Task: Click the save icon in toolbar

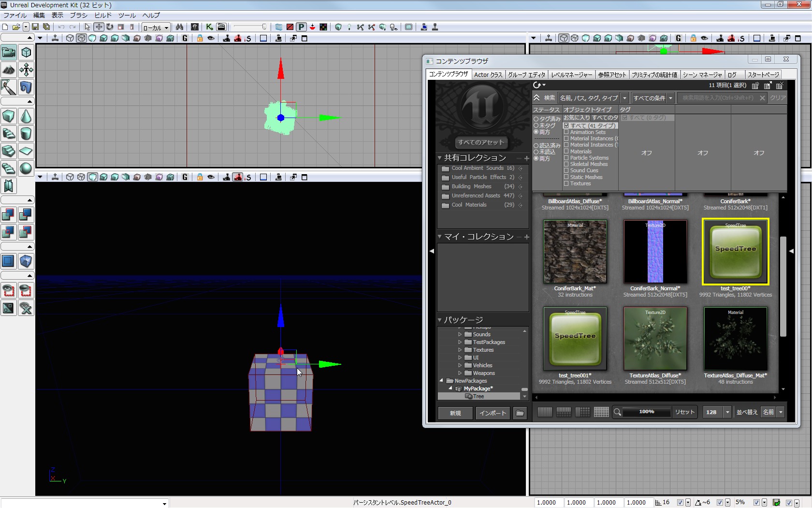Action: click(x=35, y=27)
